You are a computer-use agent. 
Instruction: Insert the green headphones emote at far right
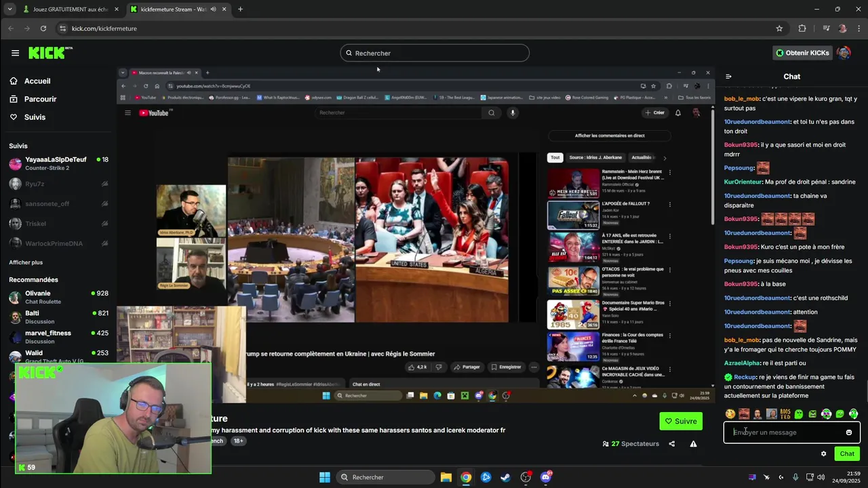(x=854, y=414)
